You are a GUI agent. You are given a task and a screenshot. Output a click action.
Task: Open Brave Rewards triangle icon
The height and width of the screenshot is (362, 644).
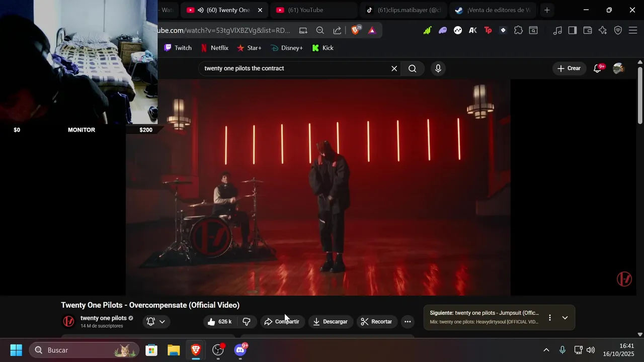(x=372, y=30)
